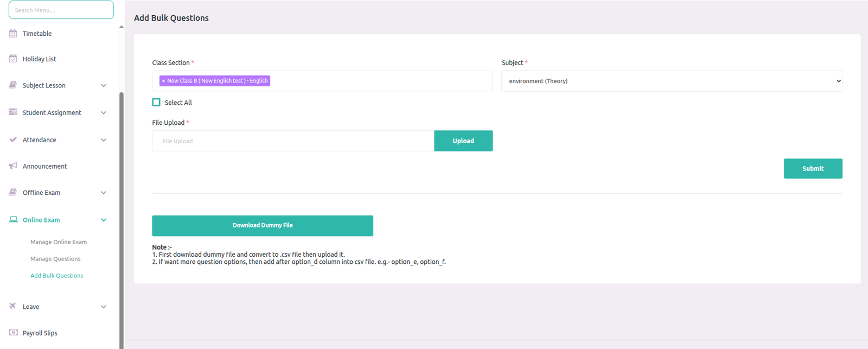Go to Manage Questions menu item
This screenshot has height=349, width=868.
click(x=55, y=259)
